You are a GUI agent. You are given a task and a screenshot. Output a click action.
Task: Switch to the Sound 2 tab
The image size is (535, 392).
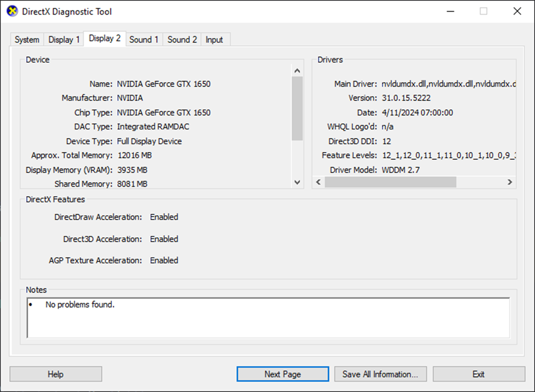click(x=182, y=39)
